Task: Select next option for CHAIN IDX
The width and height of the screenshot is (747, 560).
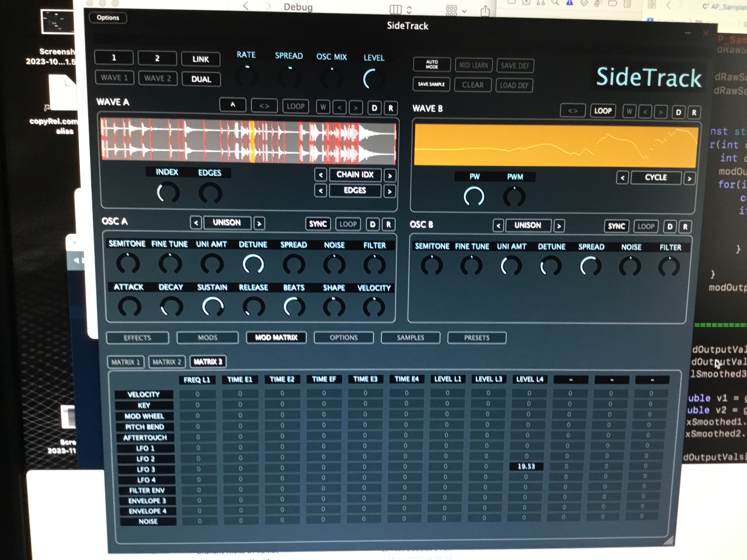Action: tap(390, 176)
